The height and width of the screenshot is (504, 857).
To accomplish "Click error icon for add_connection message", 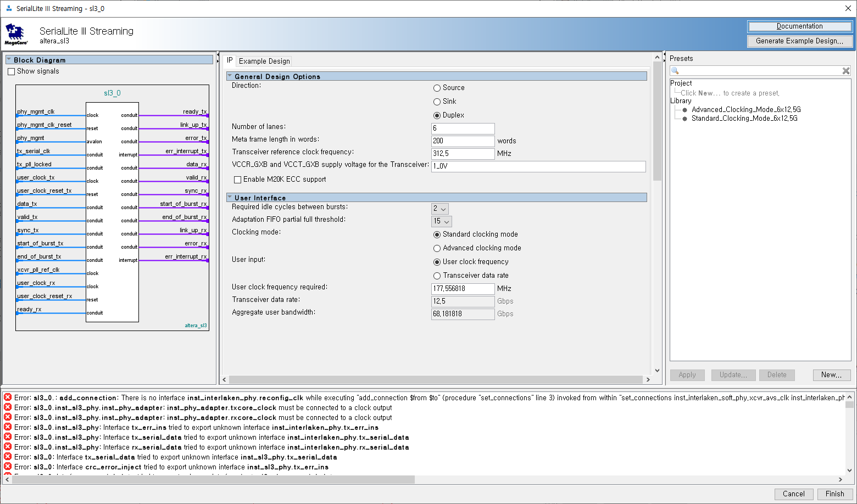I will 8,397.
